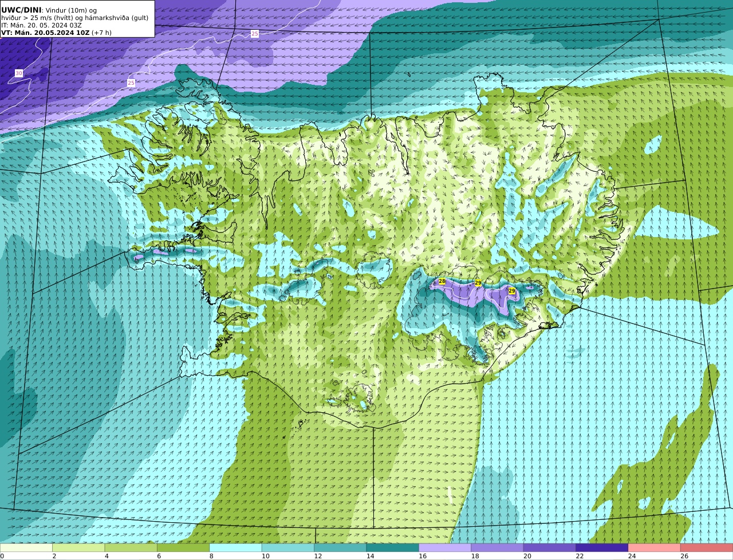Click the light pink 24–26 m/s legend swatch
The image size is (733, 560).
pyautogui.click(x=655, y=548)
